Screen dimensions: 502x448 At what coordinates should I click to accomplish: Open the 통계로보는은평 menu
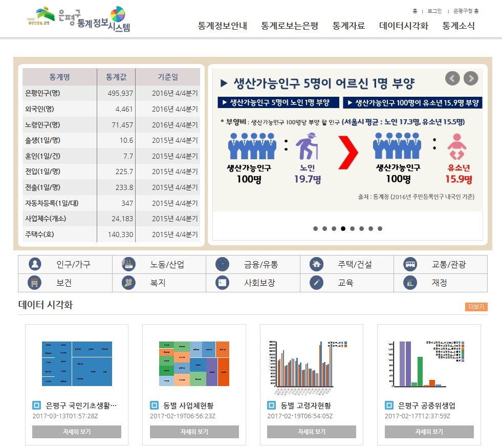click(289, 26)
